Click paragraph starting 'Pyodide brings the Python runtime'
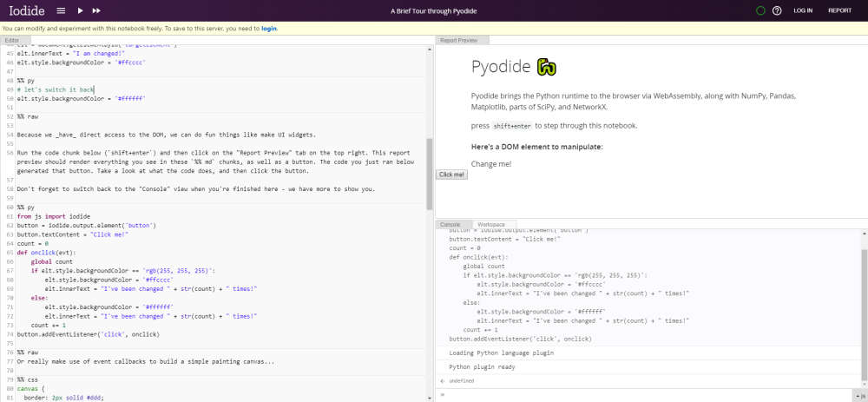 634,102
